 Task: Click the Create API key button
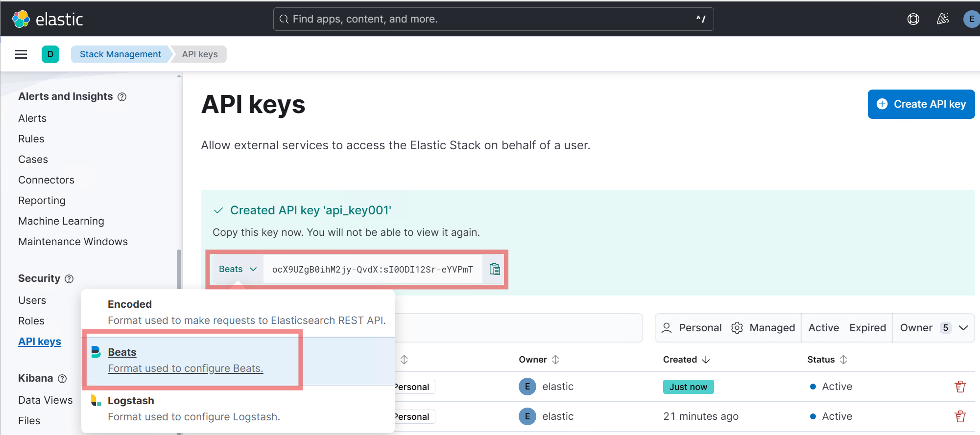(x=921, y=104)
